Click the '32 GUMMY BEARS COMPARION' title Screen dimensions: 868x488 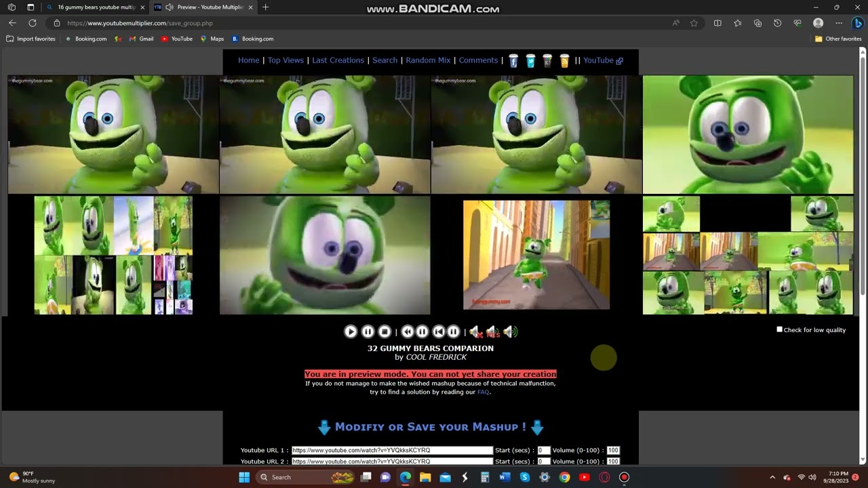431,348
